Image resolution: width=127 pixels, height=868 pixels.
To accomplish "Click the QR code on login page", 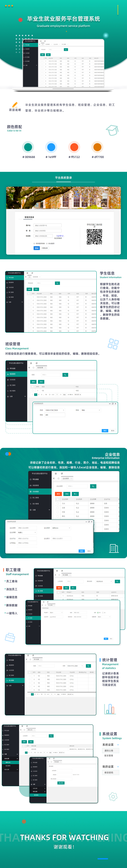I will [x=94, y=237].
